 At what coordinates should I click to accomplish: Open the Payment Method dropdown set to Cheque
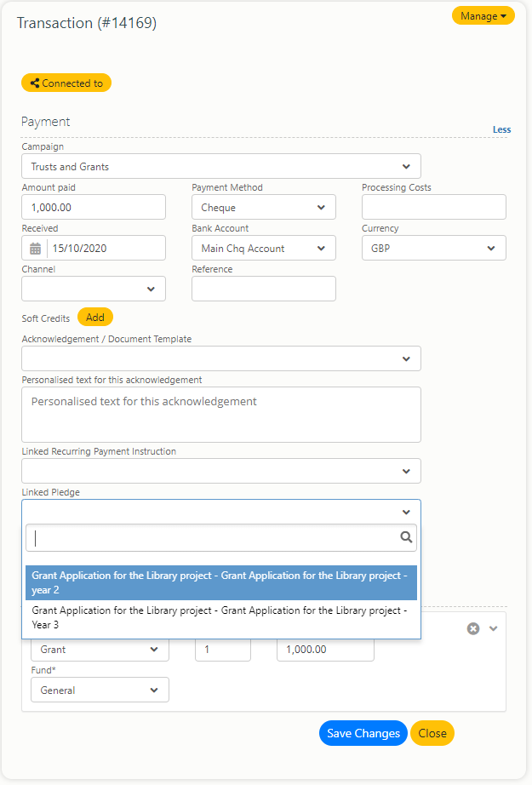tap(264, 207)
